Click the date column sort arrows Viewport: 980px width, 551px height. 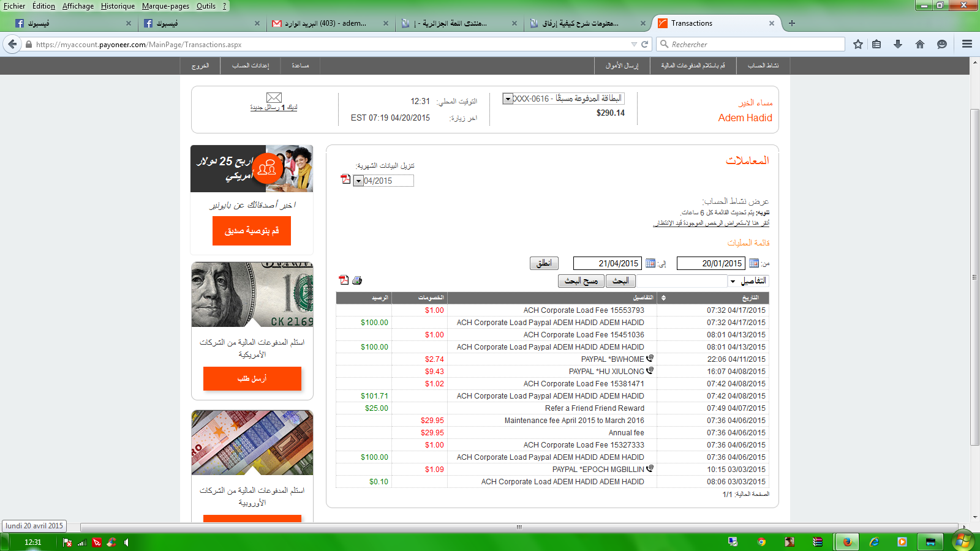[663, 298]
